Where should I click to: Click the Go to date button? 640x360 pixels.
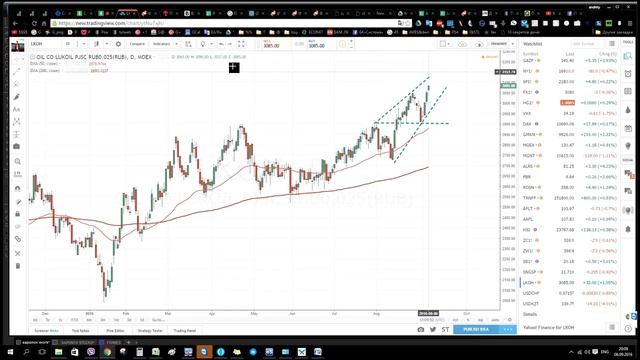tap(158, 320)
